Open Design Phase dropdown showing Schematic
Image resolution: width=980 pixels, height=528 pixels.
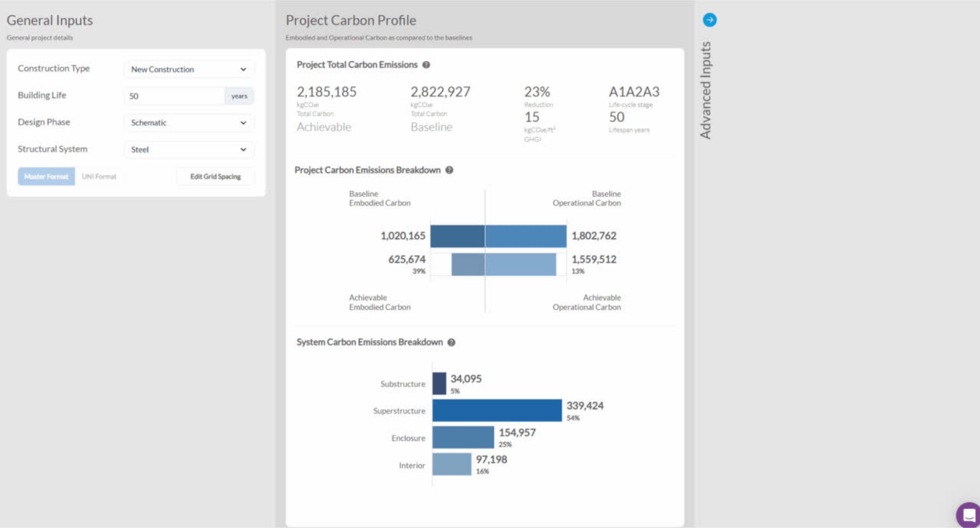coord(189,123)
